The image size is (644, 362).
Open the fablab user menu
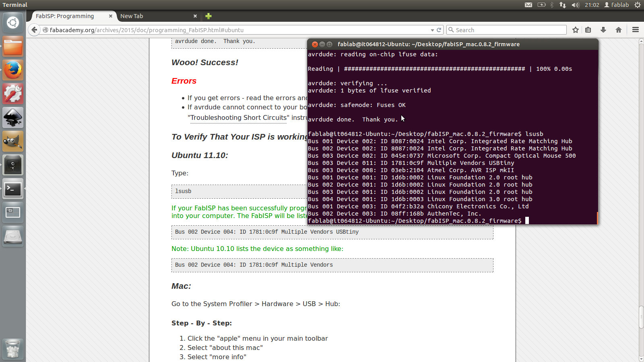tap(616, 5)
